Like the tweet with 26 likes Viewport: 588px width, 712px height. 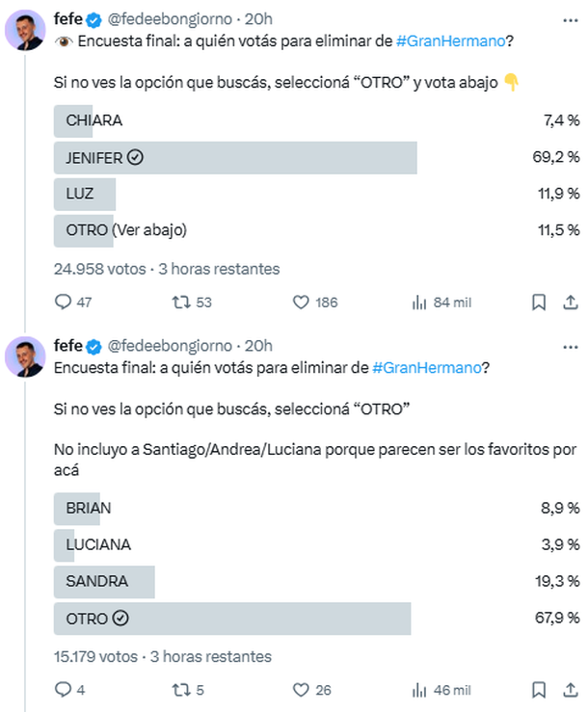[x=301, y=690]
